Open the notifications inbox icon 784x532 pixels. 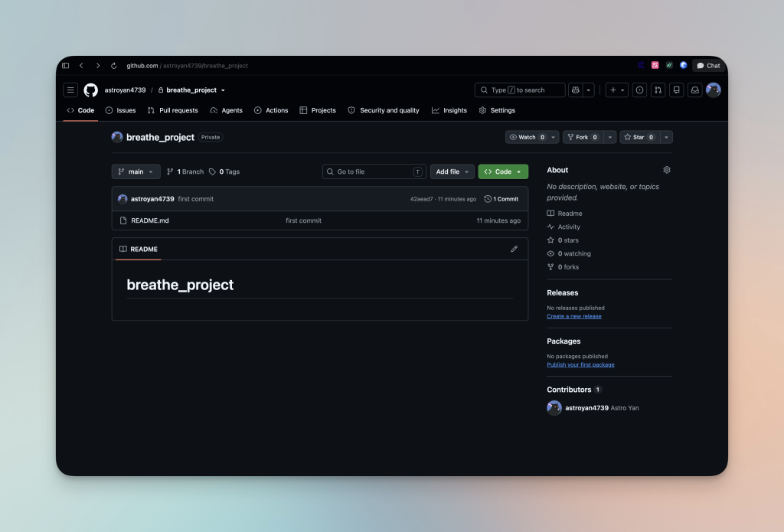tap(695, 90)
